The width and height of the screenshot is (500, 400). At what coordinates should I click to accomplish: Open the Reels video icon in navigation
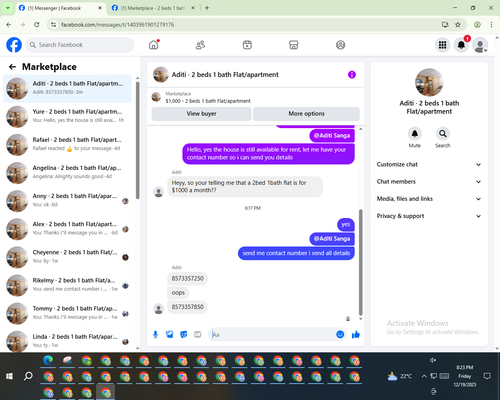pyautogui.click(x=247, y=45)
